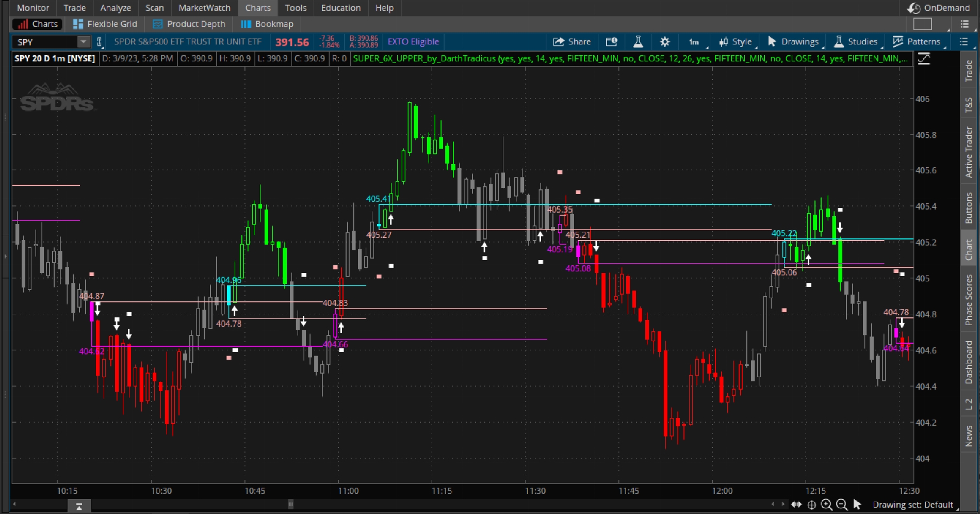Toggle the Dashboard side panel

pos(969,362)
